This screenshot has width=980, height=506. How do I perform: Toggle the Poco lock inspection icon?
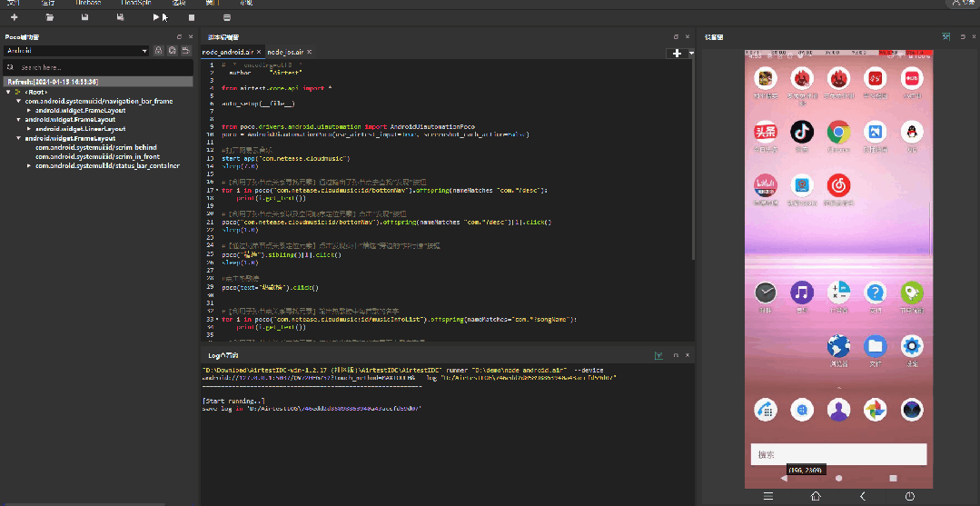(159, 51)
